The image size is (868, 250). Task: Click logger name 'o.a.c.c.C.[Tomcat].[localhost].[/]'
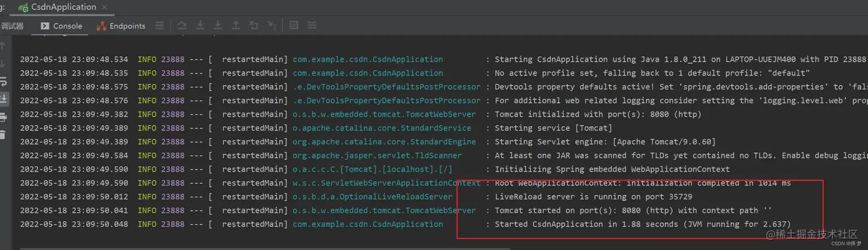[x=373, y=169]
